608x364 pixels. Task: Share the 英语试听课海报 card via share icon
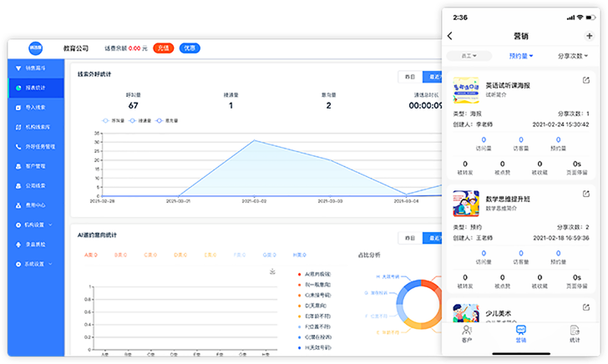(586, 80)
